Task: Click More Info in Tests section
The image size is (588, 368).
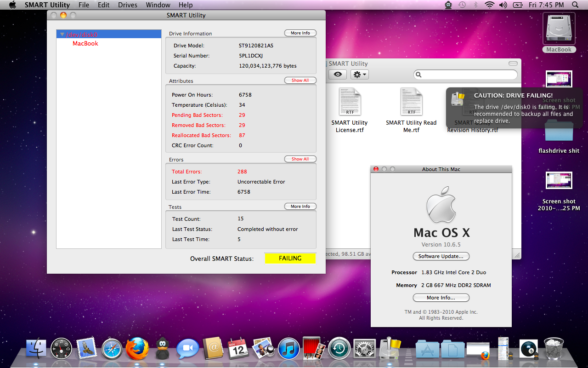Action: point(300,207)
